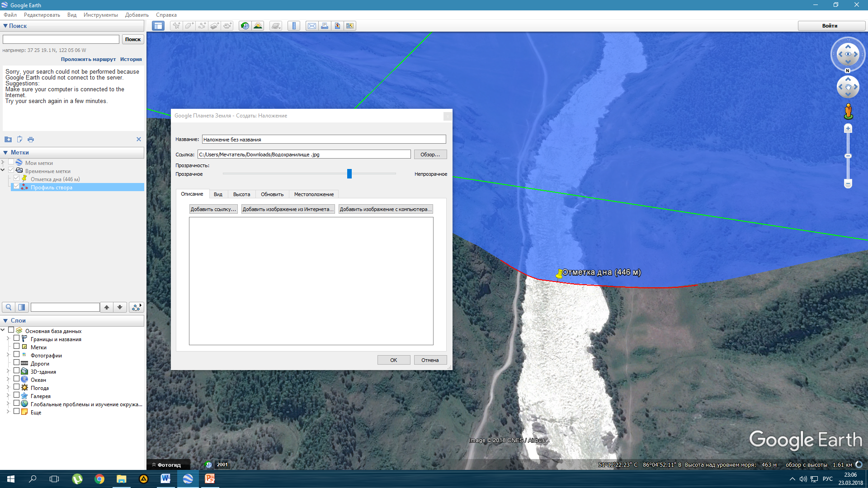This screenshot has width=868, height=488.
Task: Enable the Океан layer checkbox
Action: coord(16,379)
